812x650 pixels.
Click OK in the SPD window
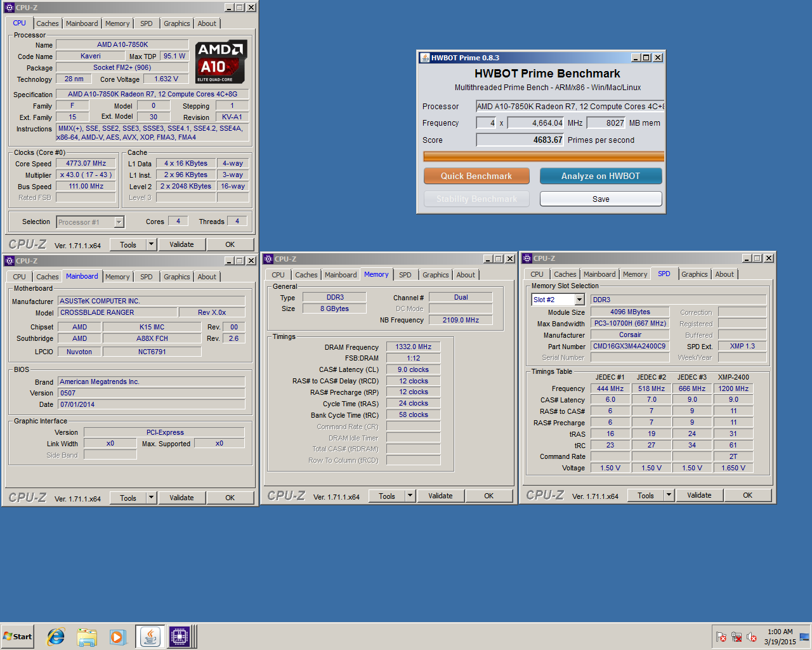747,495
